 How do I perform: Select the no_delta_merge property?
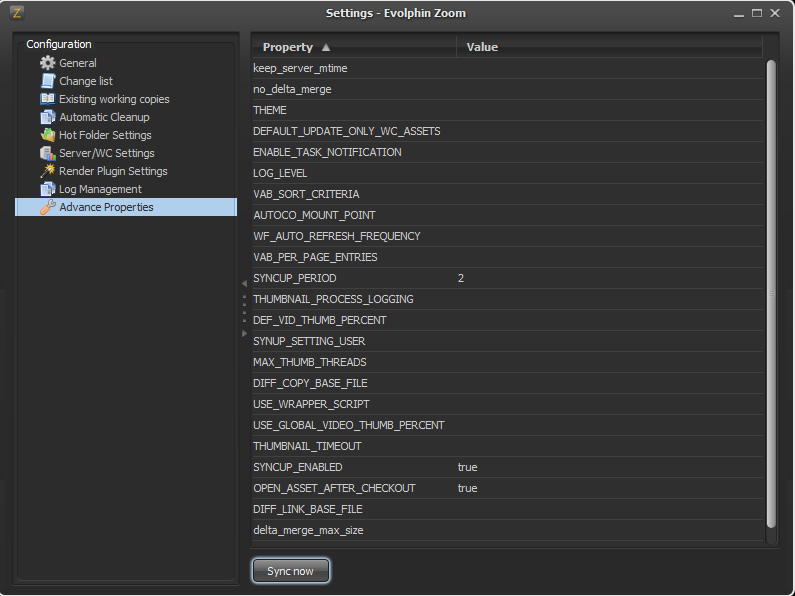(x=507, y=89)
